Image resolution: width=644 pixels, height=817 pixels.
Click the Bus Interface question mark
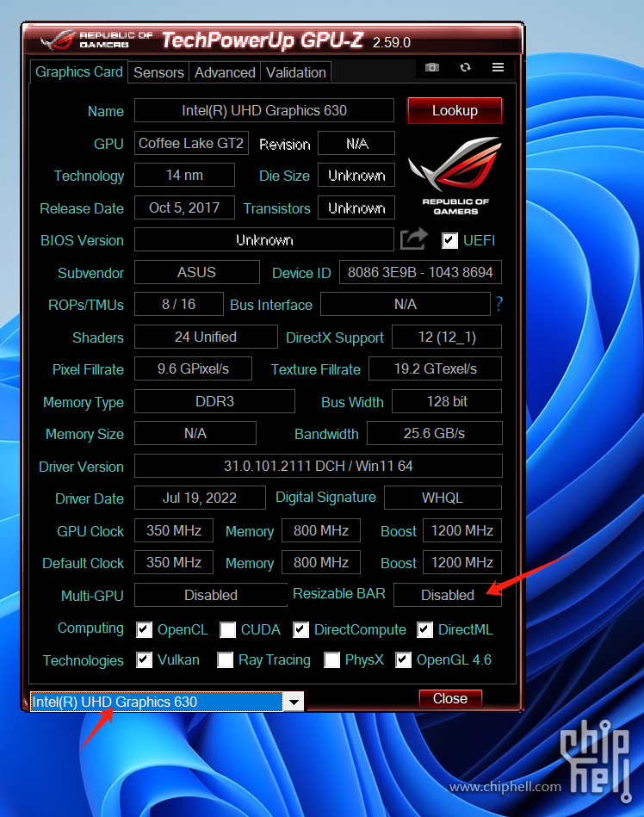pyautogui.click(x=498, y=304)
